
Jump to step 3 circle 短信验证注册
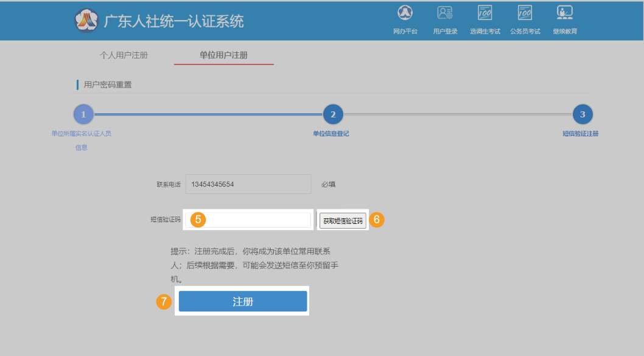pyautogui.click(x=583, y=114)
